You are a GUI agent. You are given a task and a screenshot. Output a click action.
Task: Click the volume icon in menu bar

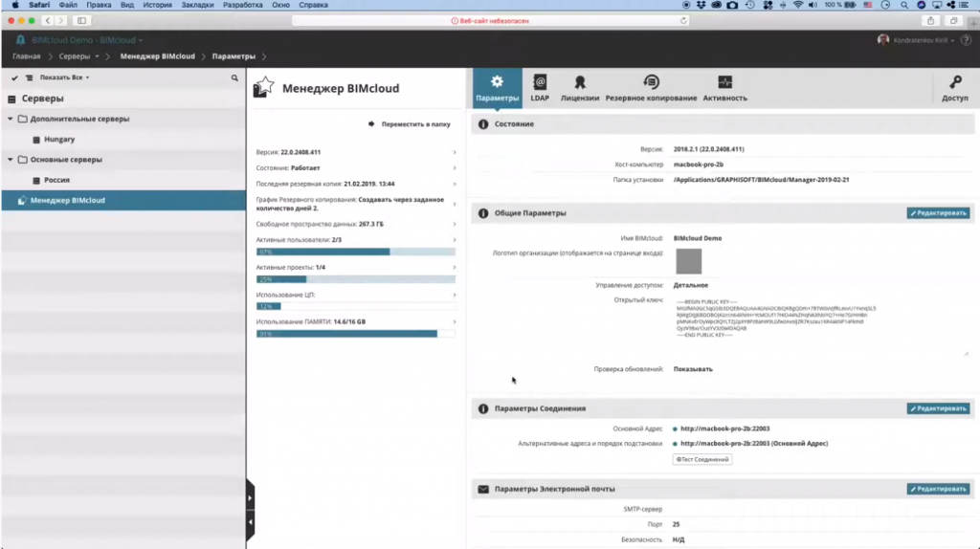click(x=813, y=5)
